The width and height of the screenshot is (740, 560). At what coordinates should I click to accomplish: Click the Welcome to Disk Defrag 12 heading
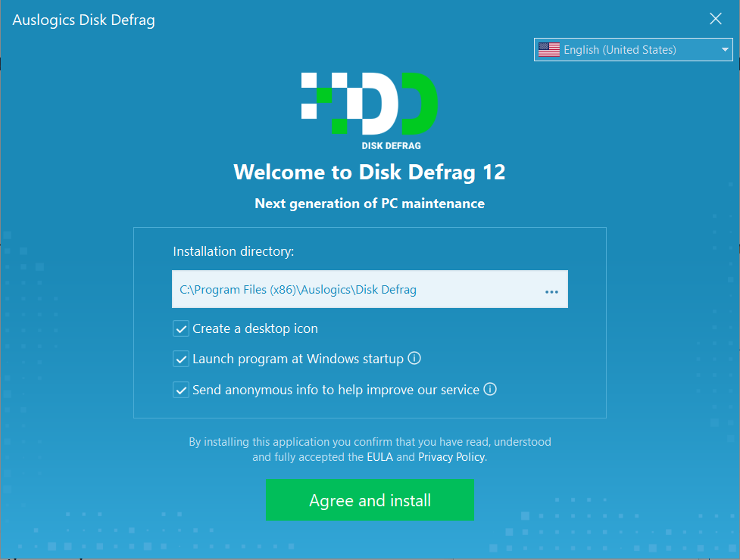click(x=369, y=172)
